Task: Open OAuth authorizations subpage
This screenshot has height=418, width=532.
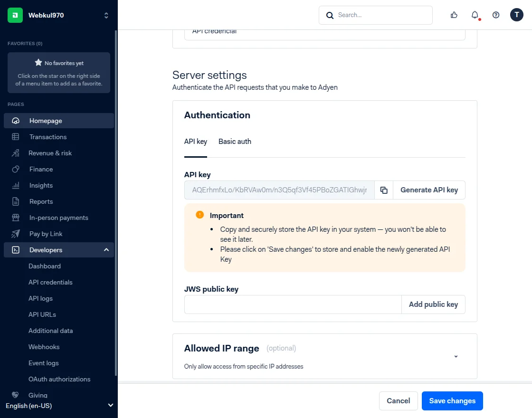Action: pos(59,380)
